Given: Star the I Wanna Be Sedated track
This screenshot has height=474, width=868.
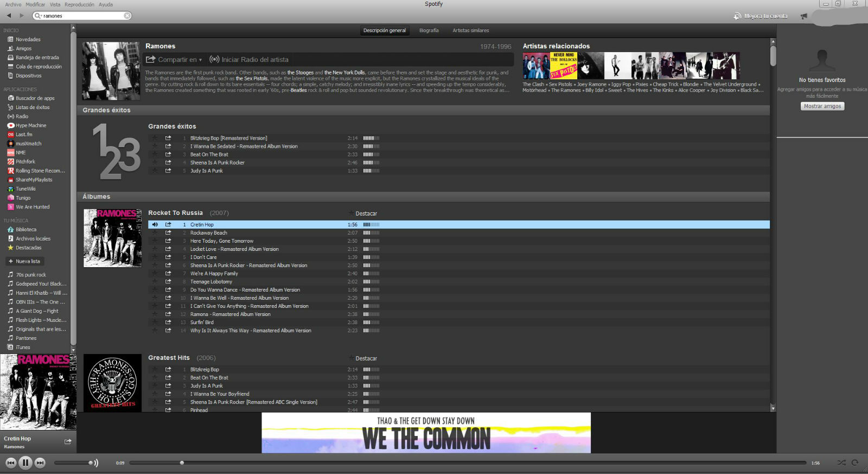Looking at the screenshot, I should click(x=155, y=146).
